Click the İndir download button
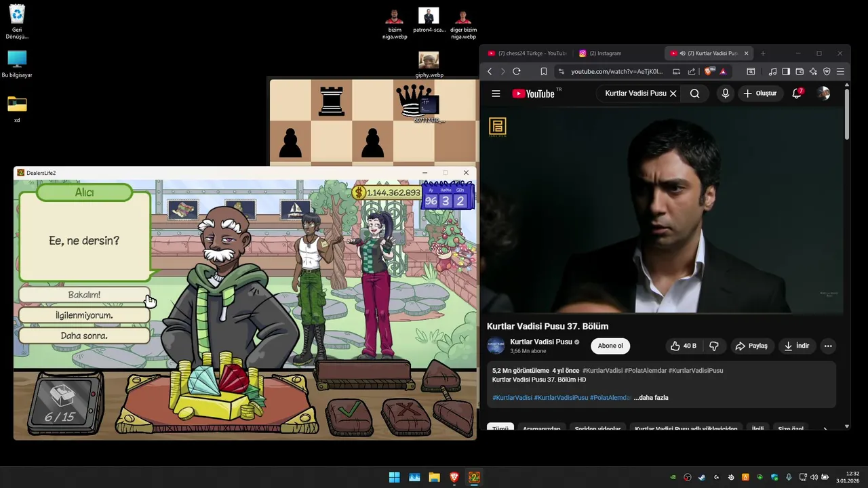 click(x=797, y=346)
